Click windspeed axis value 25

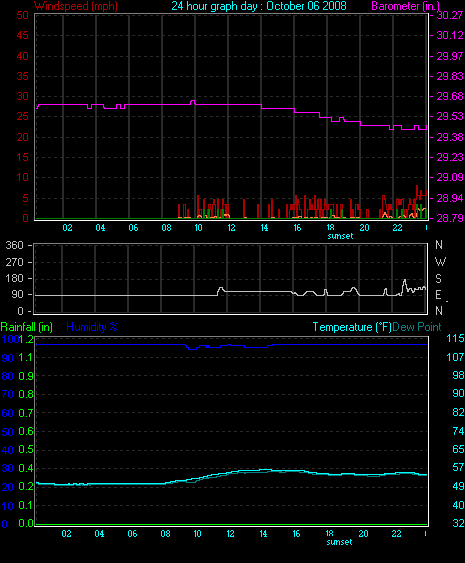point(23,116)
